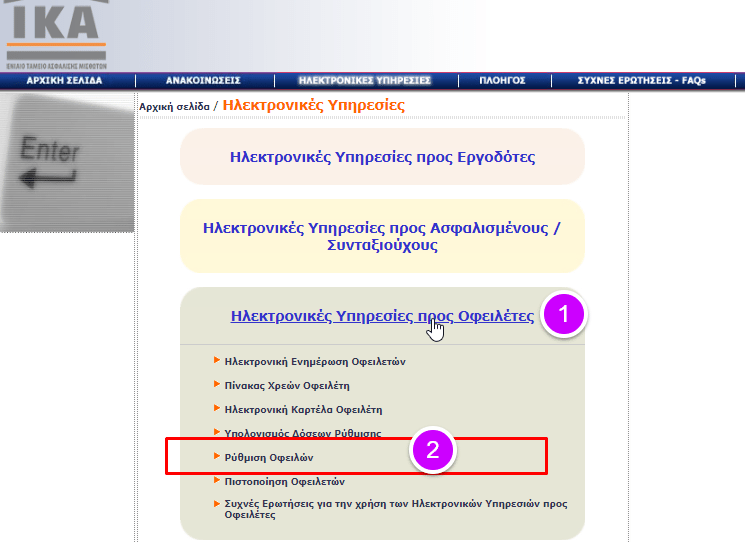Open Πίνακας Χρεών Οφειλέτη
Screen dimensions: 745x542
(x=287, y=386)
